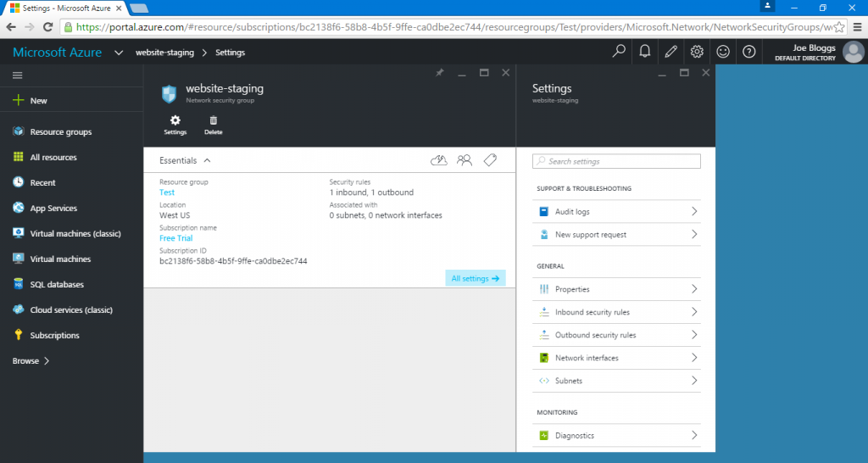Open Network interfaces settings
The image size is (868, 463).
point(617,358)
